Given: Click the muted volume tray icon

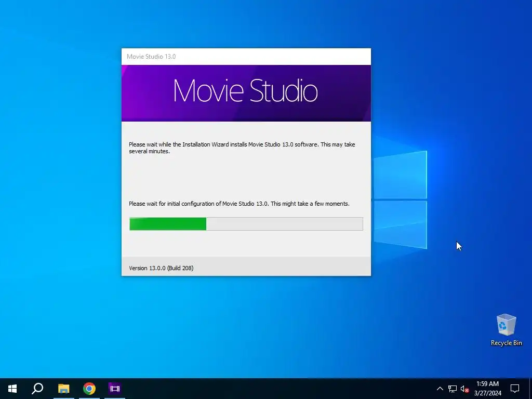Looking at the screenshot, I should pos(464,389).
